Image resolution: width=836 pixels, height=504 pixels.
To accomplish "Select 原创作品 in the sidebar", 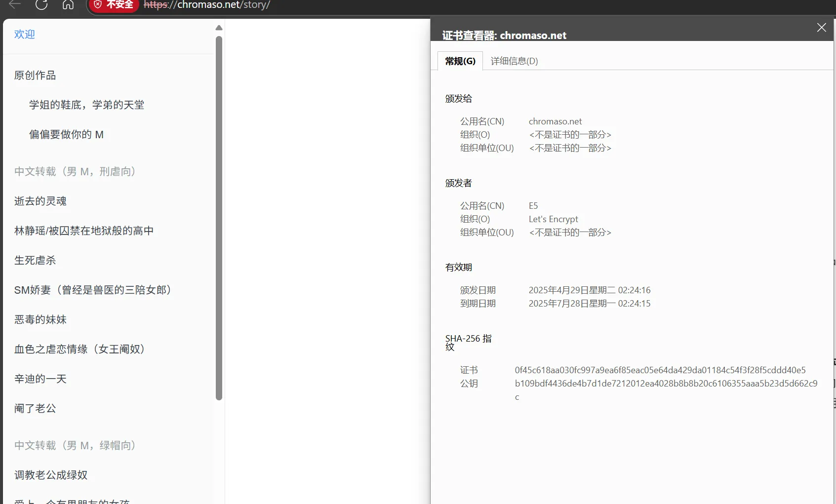I will tap(35, 76).
